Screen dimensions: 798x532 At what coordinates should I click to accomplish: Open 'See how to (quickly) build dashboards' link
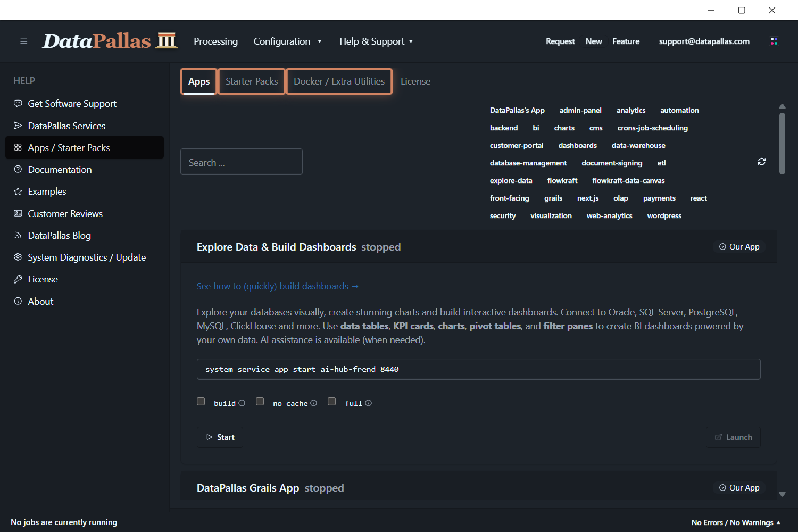(x=278, y=286)
